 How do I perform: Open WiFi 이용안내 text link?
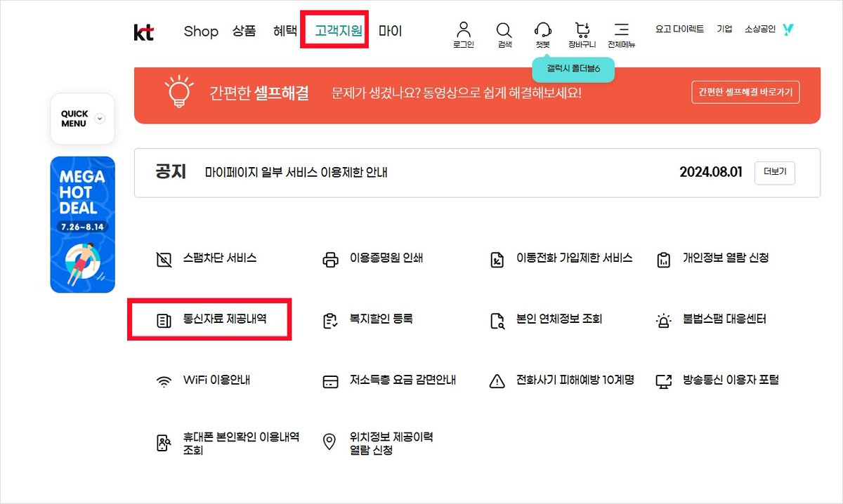(x=217, y=380)
